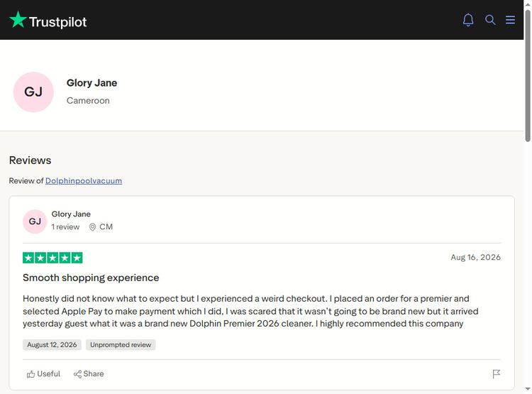Click the search magnifier icon

tap(490, 20)
